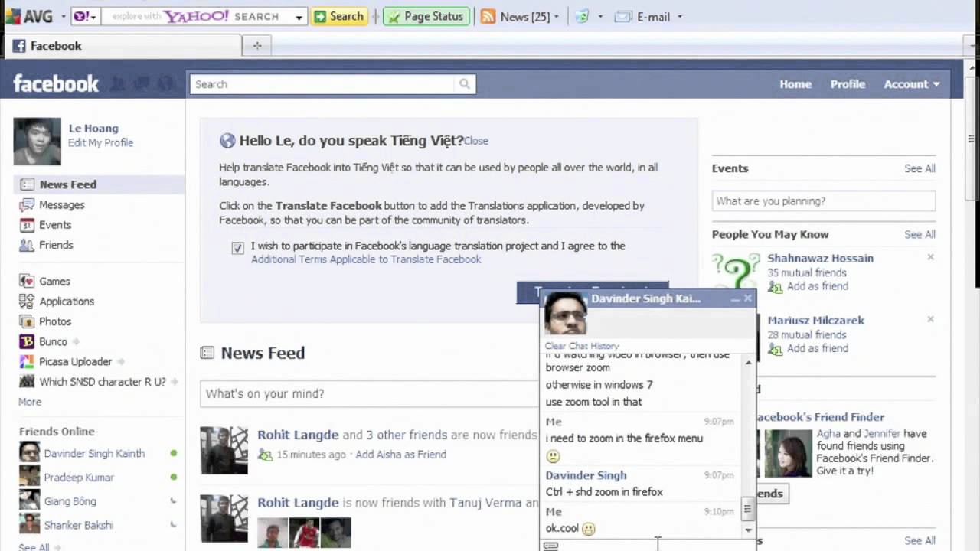Expand the E-mail dropdown arrow
Viewport: 980px width, 551px height.
680,17
